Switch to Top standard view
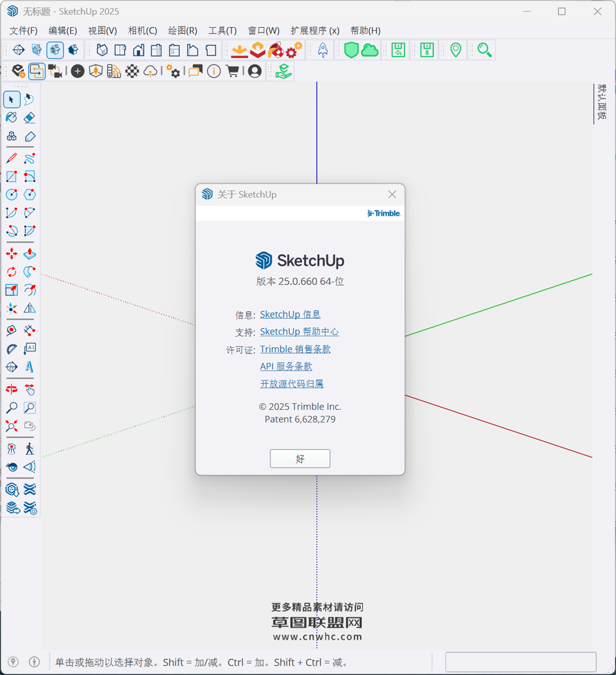The height and width of the screenshot is (675, 616). (120, 50)
